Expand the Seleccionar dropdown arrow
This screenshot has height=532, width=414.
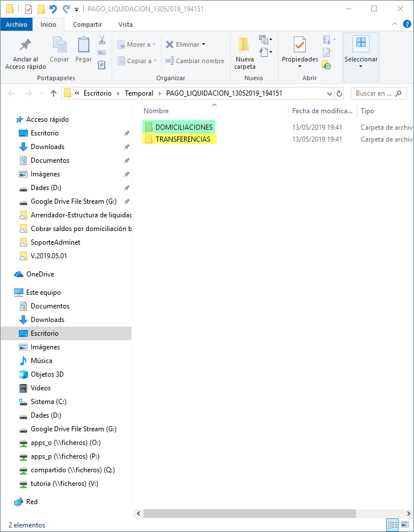360,67
